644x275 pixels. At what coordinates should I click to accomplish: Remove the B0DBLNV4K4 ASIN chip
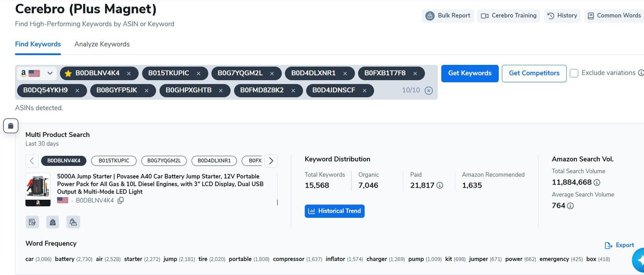coord(129,73)
